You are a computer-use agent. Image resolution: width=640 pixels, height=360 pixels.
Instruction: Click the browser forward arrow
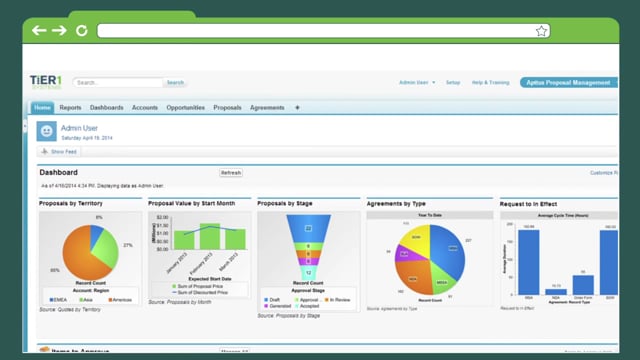[59, 30]
